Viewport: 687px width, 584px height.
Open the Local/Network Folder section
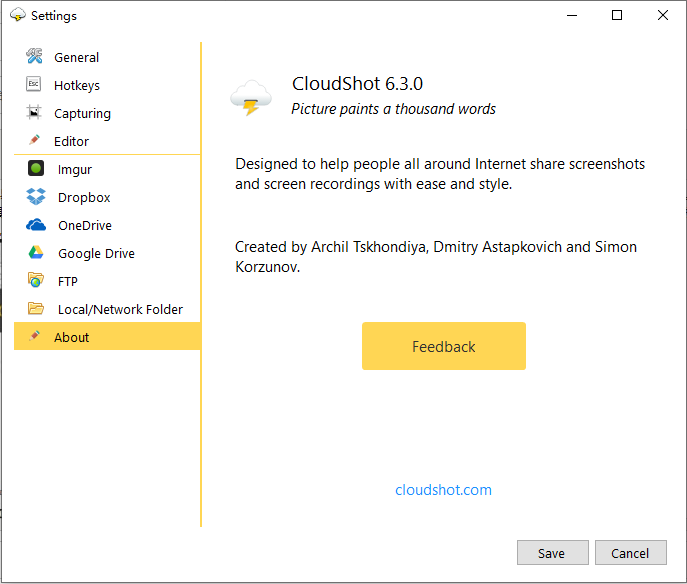coord(120,310)
